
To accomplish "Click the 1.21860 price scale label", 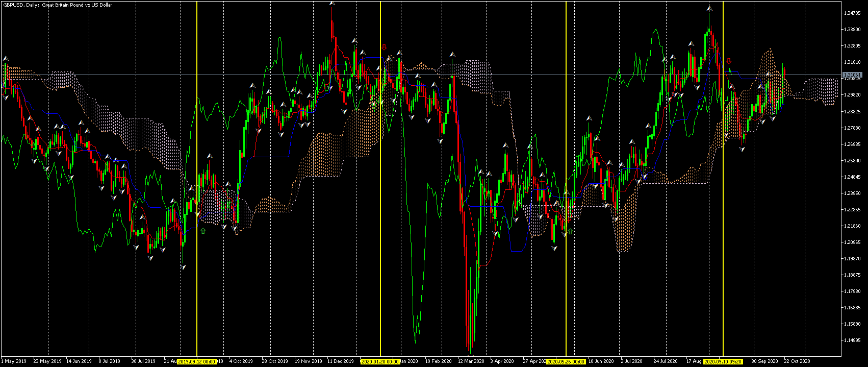I will [852, 226].
